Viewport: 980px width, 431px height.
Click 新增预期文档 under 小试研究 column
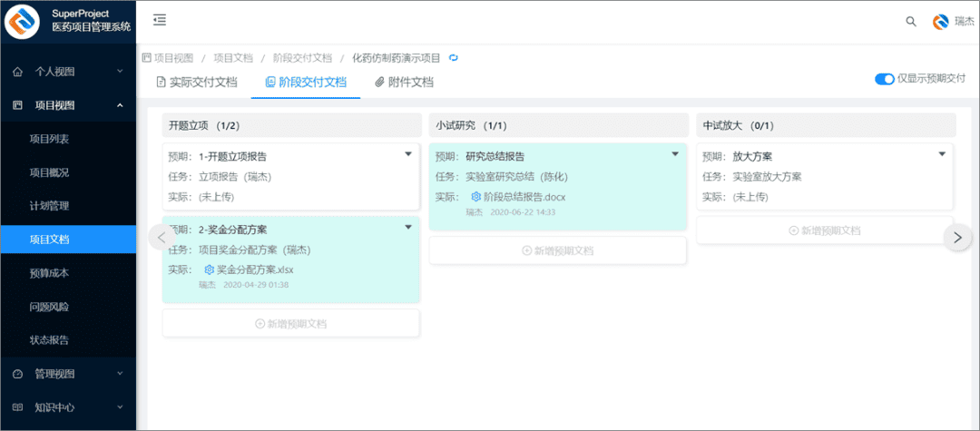pyautogui.click(x=557, y=250)
